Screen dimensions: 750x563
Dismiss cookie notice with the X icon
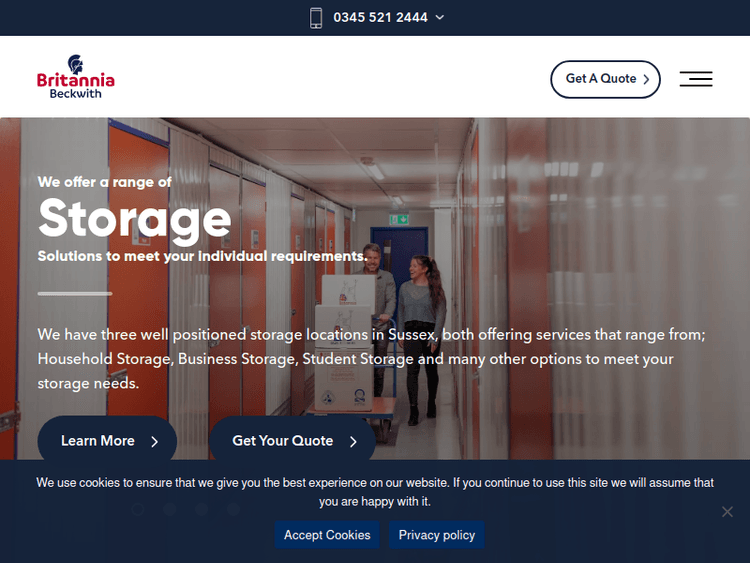pos(727,512)
